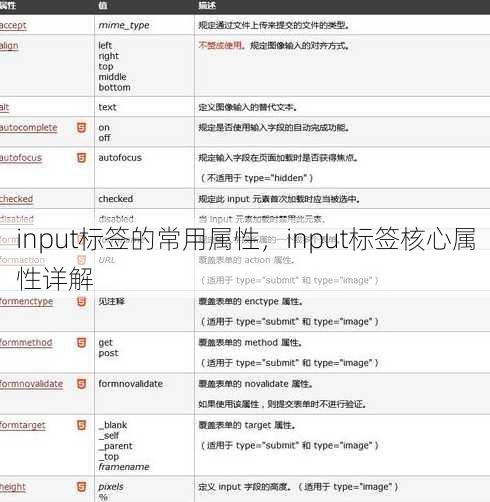Select the '_blank' formtarget value

[113, 425]
